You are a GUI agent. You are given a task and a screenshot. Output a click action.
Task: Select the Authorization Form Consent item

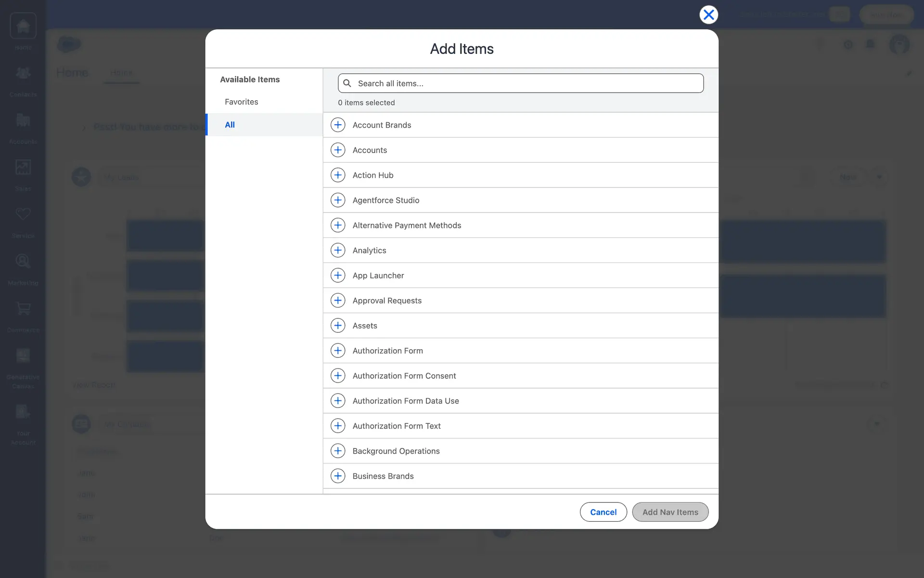404,376
